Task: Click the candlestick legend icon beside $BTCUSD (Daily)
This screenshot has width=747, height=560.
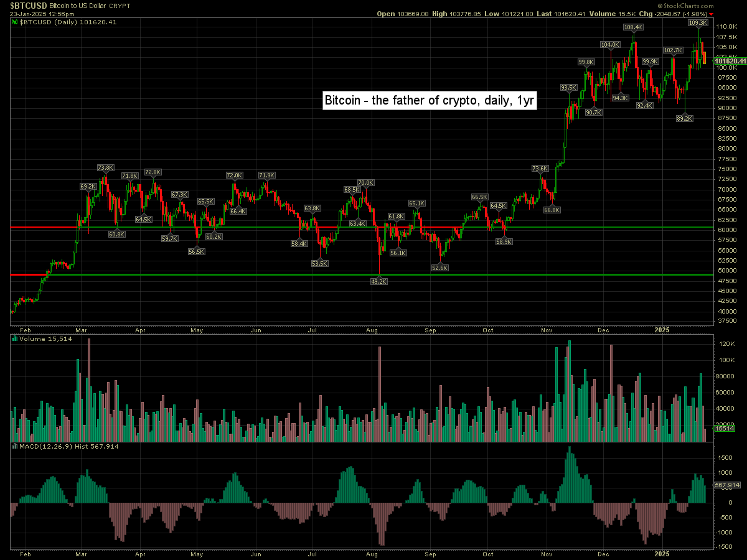Action: tap(16, 22)
